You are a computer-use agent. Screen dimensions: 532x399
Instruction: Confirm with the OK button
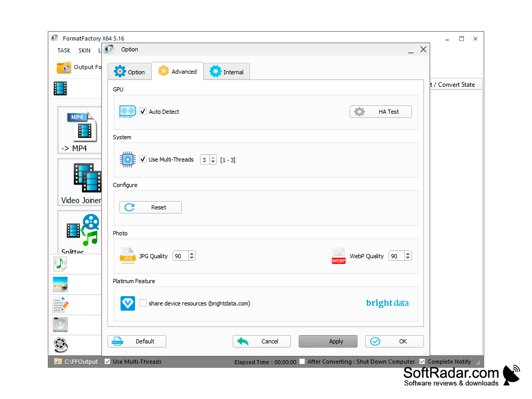(x=394, y=341)
